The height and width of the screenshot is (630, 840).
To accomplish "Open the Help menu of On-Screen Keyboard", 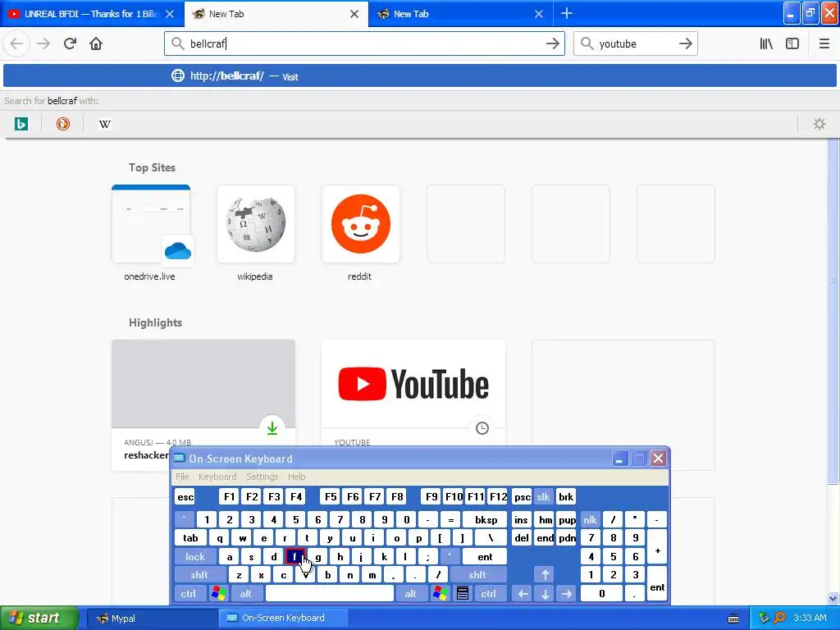I will pos(297,477).
